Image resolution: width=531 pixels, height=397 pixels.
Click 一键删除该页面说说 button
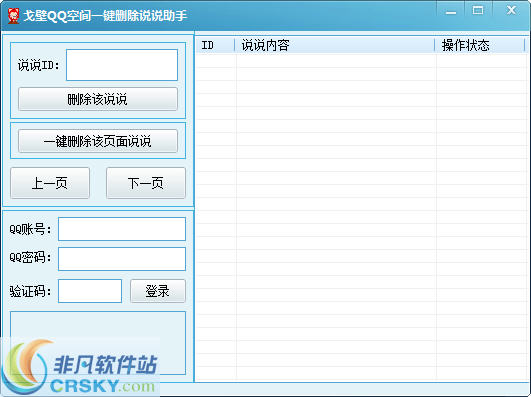coord(98,141)
